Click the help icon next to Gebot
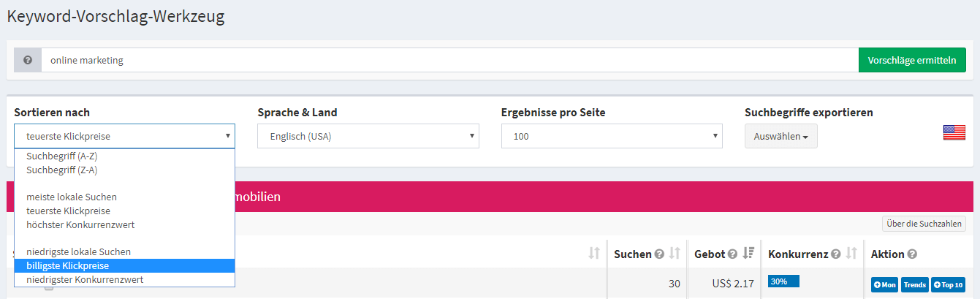Viewport: 980px width, 299px height. pyautogui.click(x=732, y=254)
